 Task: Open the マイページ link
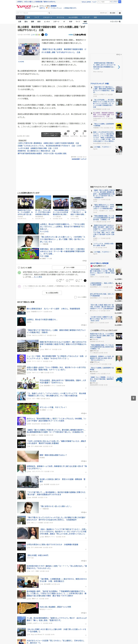pos(103,13)
